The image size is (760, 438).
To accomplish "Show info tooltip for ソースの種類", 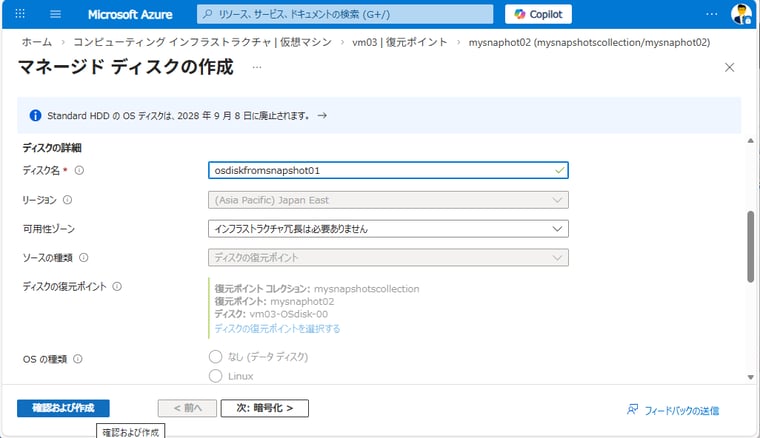I will click(x=83, y=257).
